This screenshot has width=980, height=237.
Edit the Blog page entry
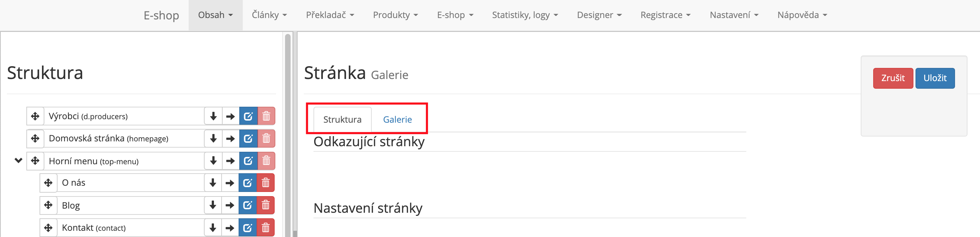click(248, 205)
